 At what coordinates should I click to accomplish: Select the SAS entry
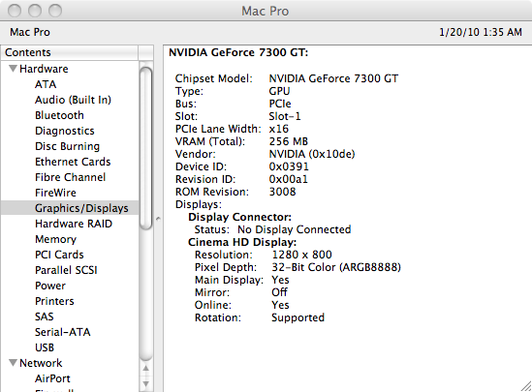click(45, 317)
